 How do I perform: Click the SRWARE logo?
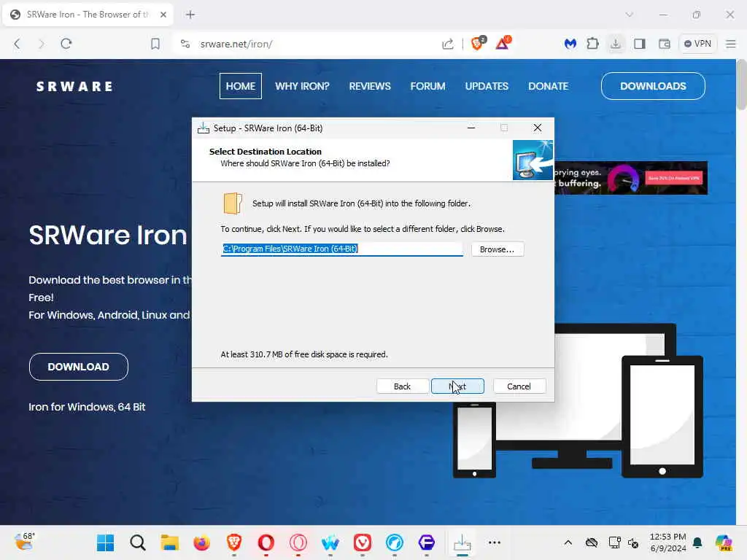(75, 87)
